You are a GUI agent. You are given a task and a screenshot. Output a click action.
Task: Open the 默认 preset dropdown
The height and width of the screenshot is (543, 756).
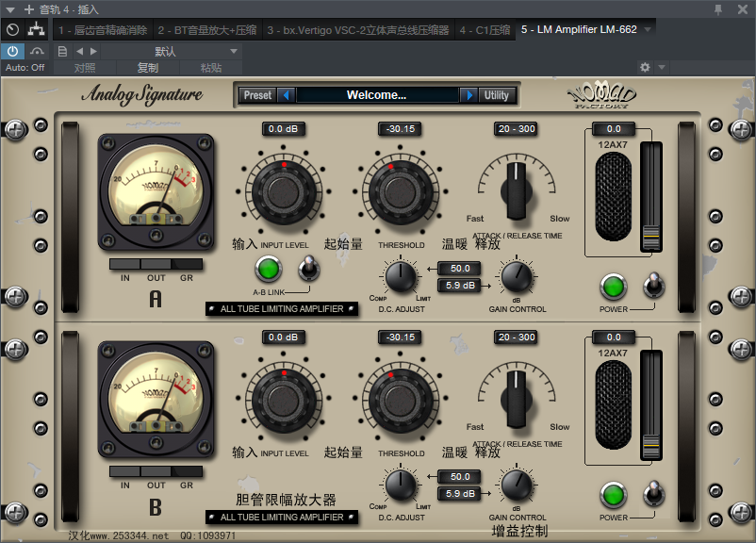click(x=172, y=51)
